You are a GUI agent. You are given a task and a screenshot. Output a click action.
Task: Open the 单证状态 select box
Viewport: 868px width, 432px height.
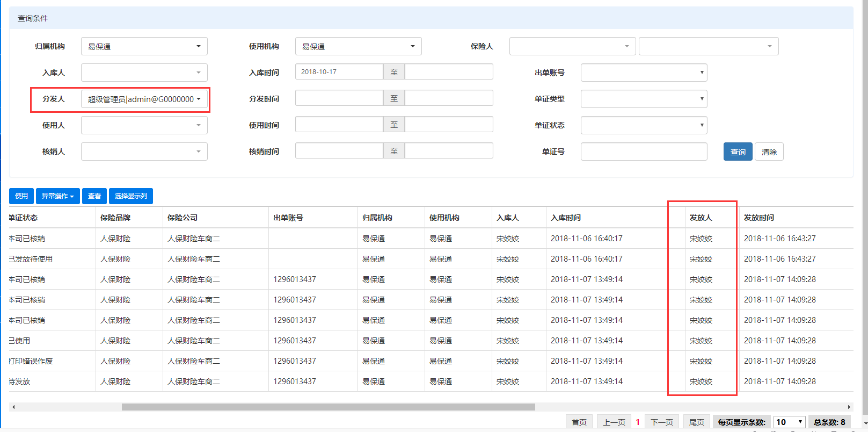click(x=644, y=125)
